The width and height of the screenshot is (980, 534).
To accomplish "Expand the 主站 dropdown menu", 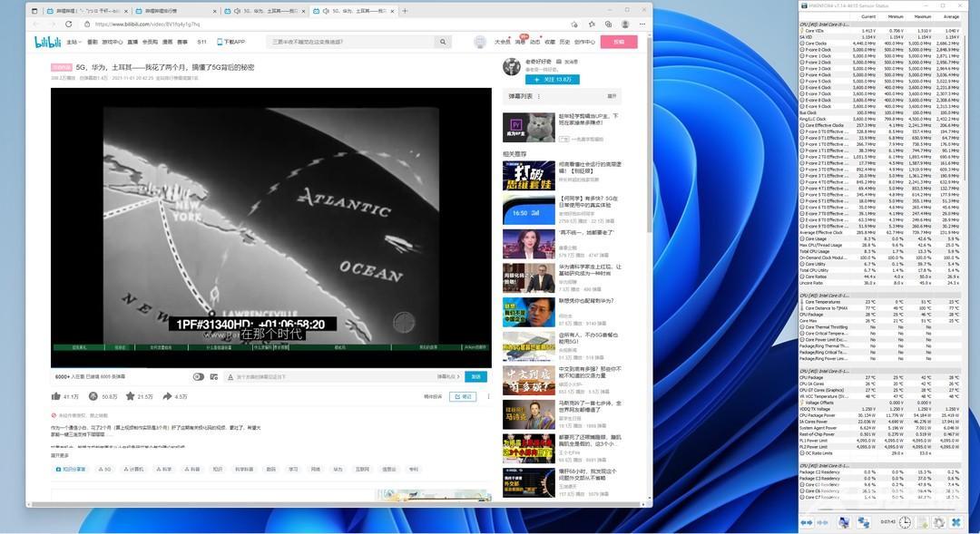I will [x=72, y=42].
